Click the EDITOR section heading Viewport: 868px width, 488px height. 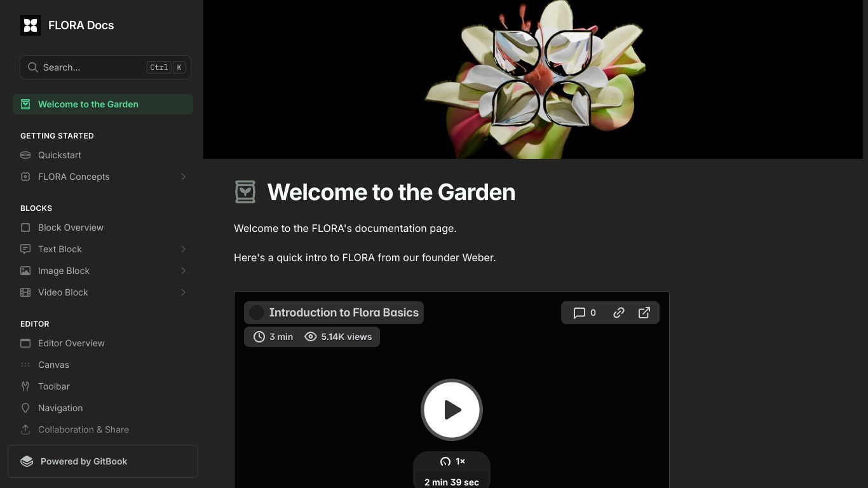coord(35,324)
